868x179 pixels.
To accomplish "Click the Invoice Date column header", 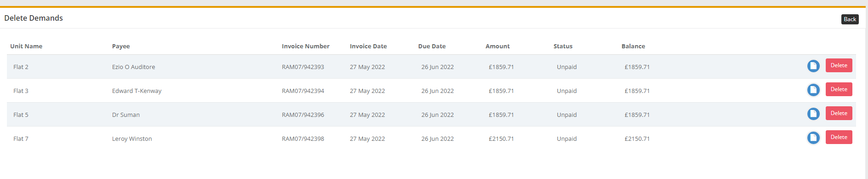I will point(368,46).
